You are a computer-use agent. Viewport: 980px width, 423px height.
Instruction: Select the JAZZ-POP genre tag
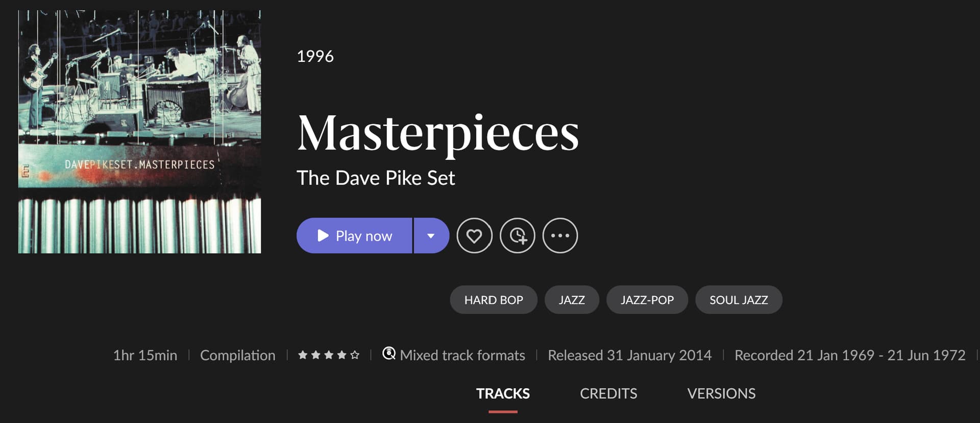(x=647, y=300)
